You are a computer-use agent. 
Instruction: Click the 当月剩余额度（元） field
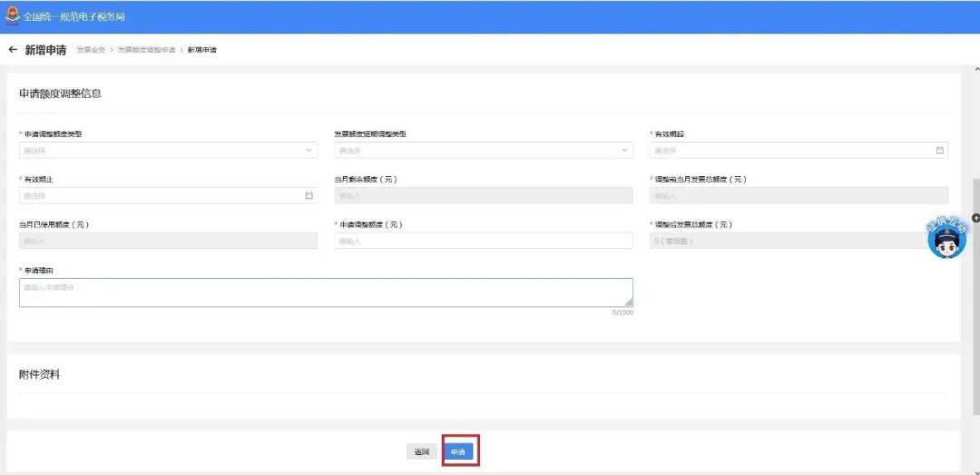[x=483, y=195]
